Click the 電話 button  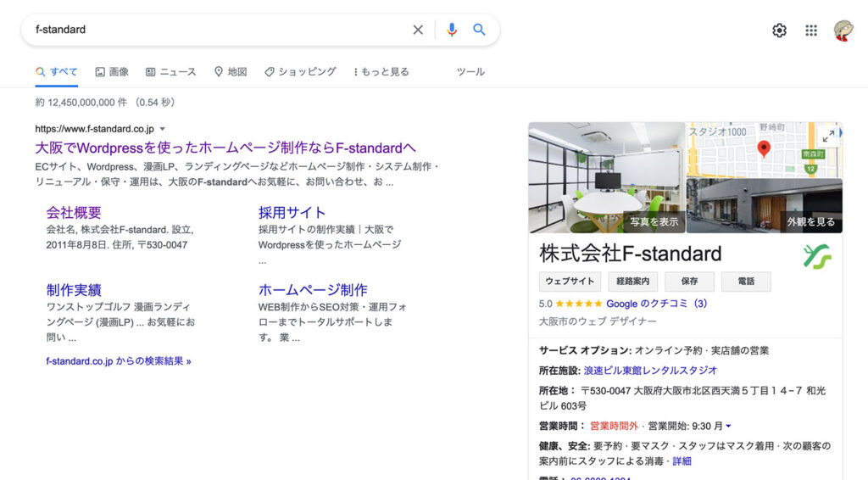746,282
